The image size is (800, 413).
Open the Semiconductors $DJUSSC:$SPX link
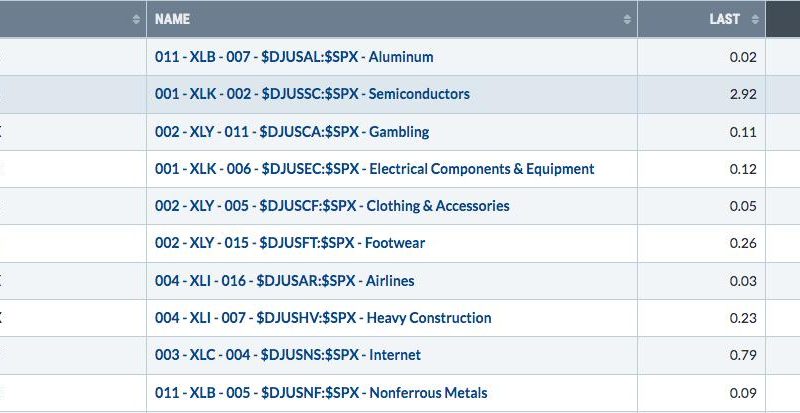(x=312, y=94)
